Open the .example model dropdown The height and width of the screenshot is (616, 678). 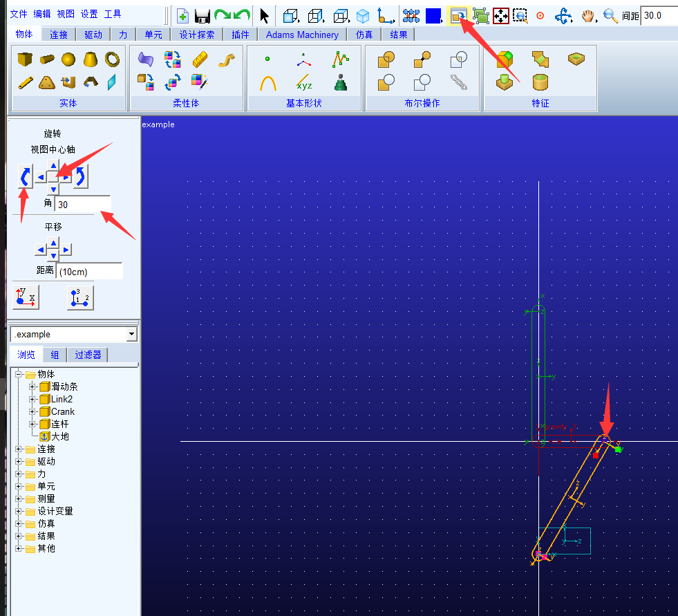(132, 335)
